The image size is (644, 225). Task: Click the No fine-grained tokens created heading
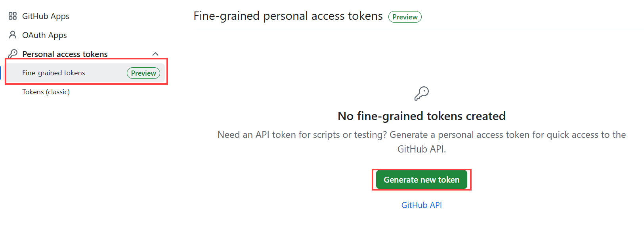coord(421,116)
